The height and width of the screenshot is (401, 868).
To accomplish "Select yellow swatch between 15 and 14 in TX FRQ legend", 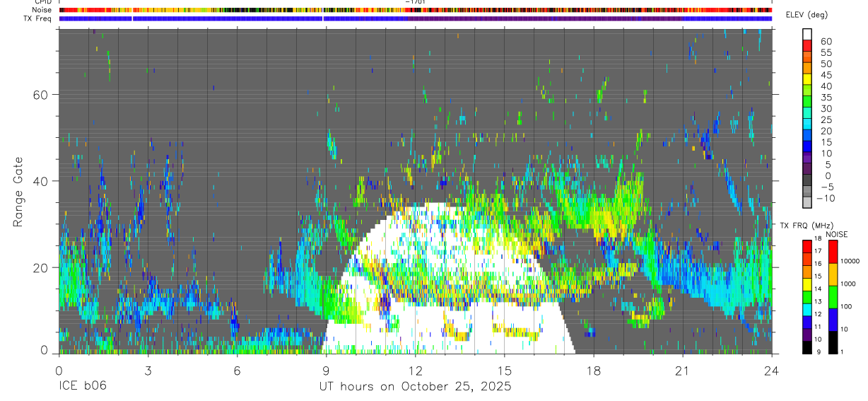I will 807,284.
